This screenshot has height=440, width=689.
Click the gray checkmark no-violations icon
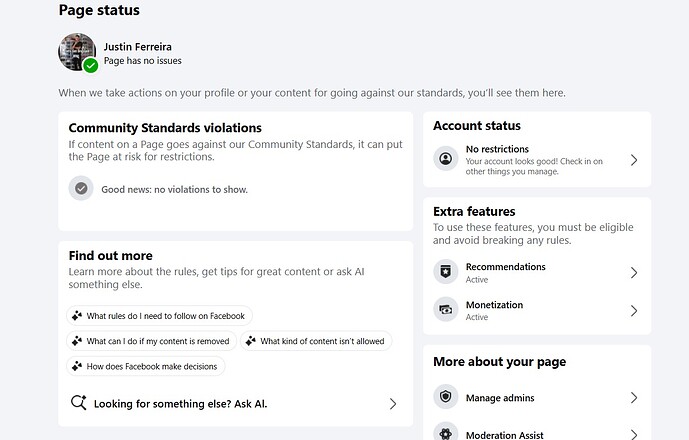pyautogui.click(x=81, y=189)
